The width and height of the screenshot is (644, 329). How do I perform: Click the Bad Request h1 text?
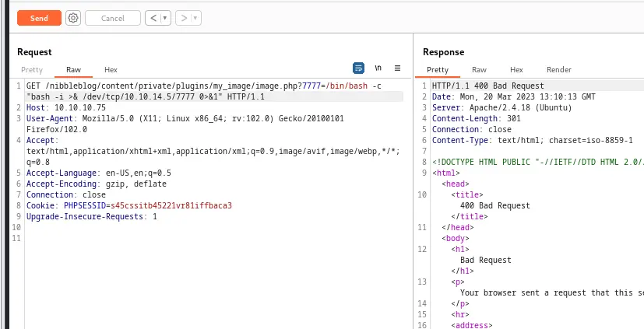pyautogui.click(x=486, y=260)
